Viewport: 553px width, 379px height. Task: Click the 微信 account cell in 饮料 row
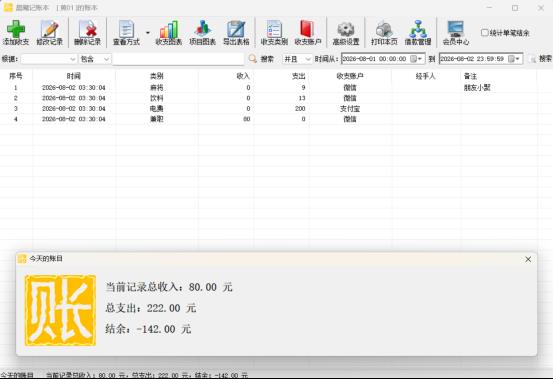(x=350, y=98)
